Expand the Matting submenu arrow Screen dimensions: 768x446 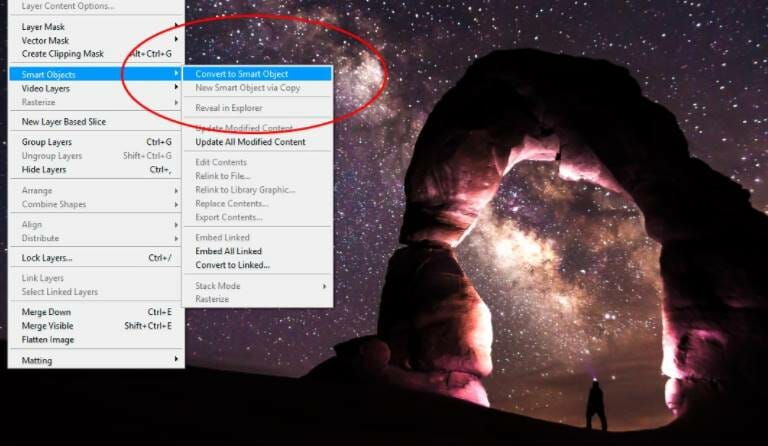coord(176,359)
